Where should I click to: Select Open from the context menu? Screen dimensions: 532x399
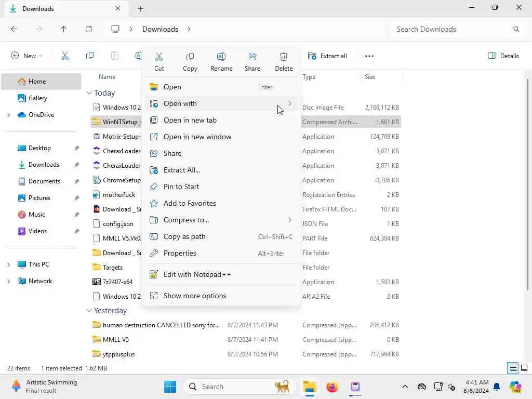[222, 87]
